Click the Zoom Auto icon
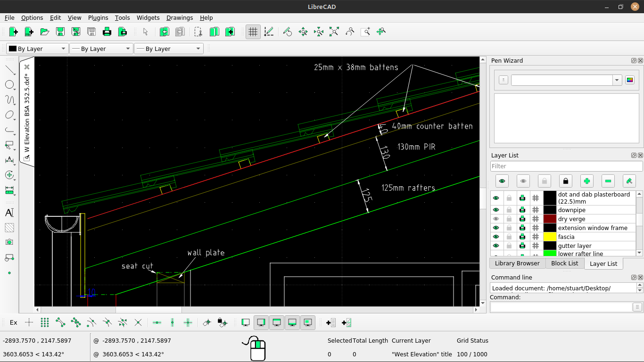 pyautogui.click(x=334, y=32)
